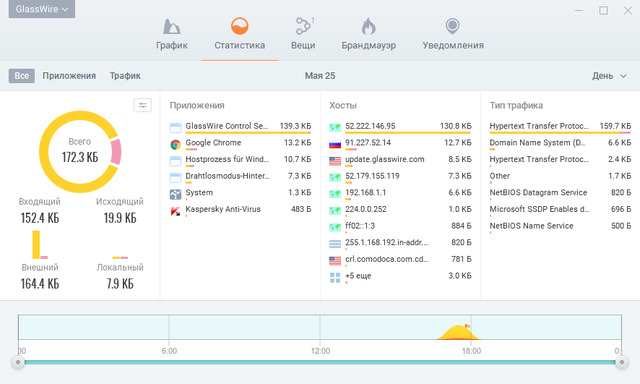Open the Брандмауэр flame icon

(369, 27)
